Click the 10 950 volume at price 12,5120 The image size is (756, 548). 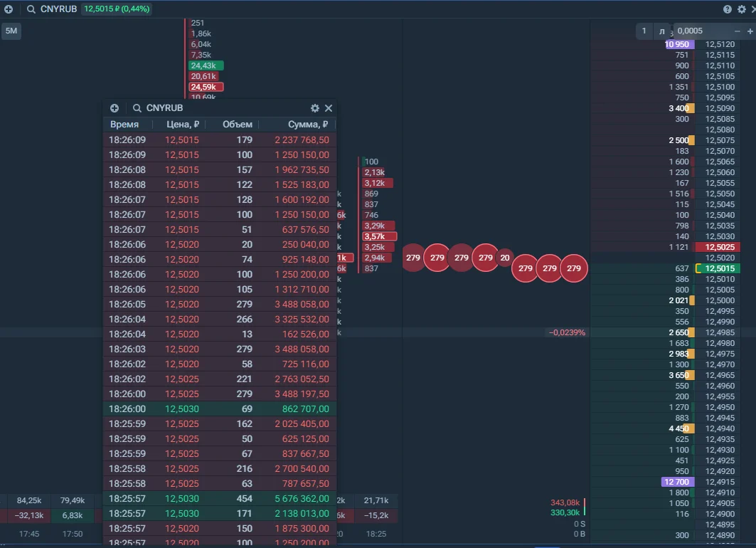(679, 44)
